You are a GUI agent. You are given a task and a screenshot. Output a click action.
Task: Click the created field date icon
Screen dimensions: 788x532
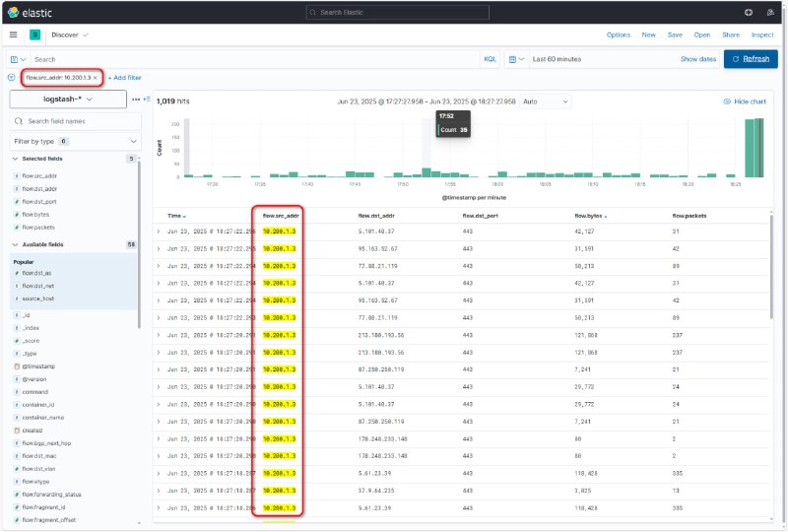coord(17,431)
